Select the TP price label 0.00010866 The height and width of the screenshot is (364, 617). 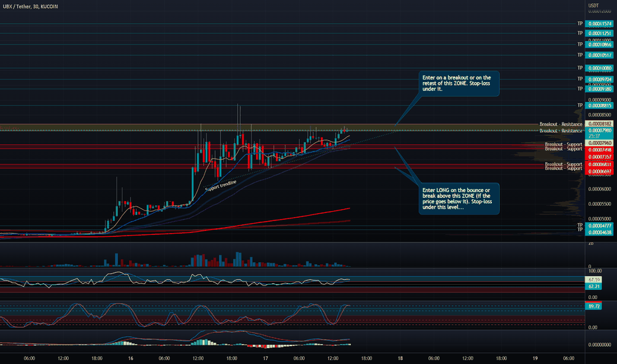tap(599, 44)
